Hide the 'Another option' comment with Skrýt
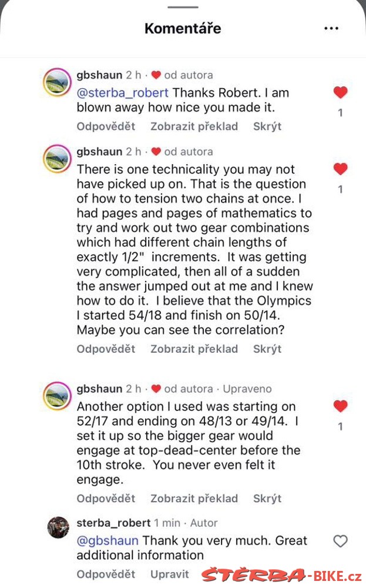 (267, 499)
